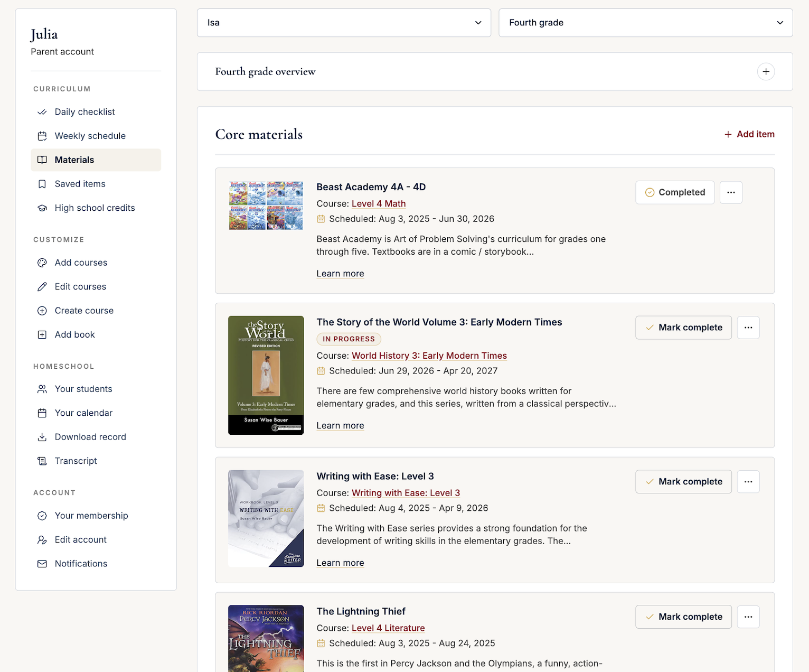Click the Beast Academy 4A - 4D title

[x=371, y=187]
